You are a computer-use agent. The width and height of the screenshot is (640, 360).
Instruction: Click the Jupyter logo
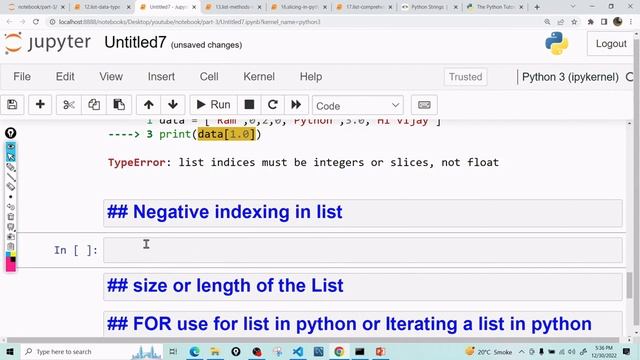pyautogui.click(x=47, y=43)
